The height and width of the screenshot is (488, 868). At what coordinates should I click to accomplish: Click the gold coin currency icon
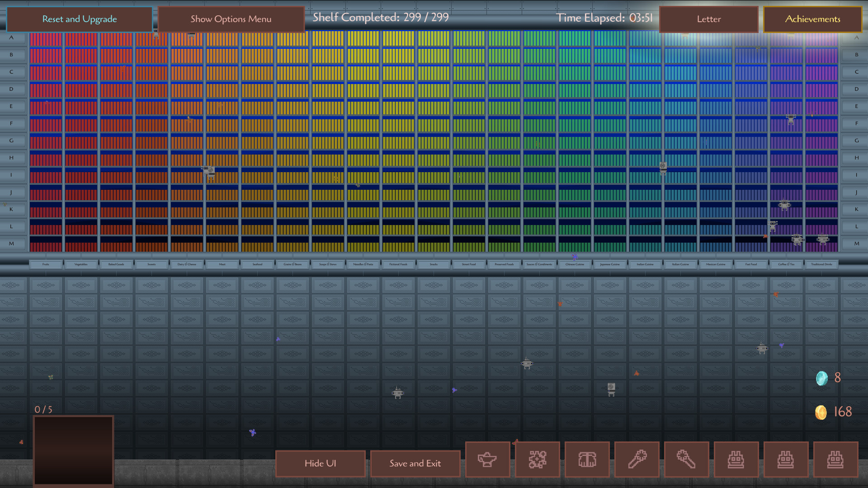(821, 412)
